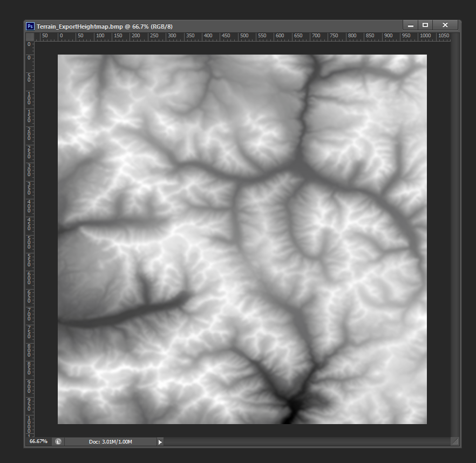The height and width of the screenshot is (463, 476).
Task: Click the Photoshop Ps icon in title bar
Action: click(x=30, y=26)
